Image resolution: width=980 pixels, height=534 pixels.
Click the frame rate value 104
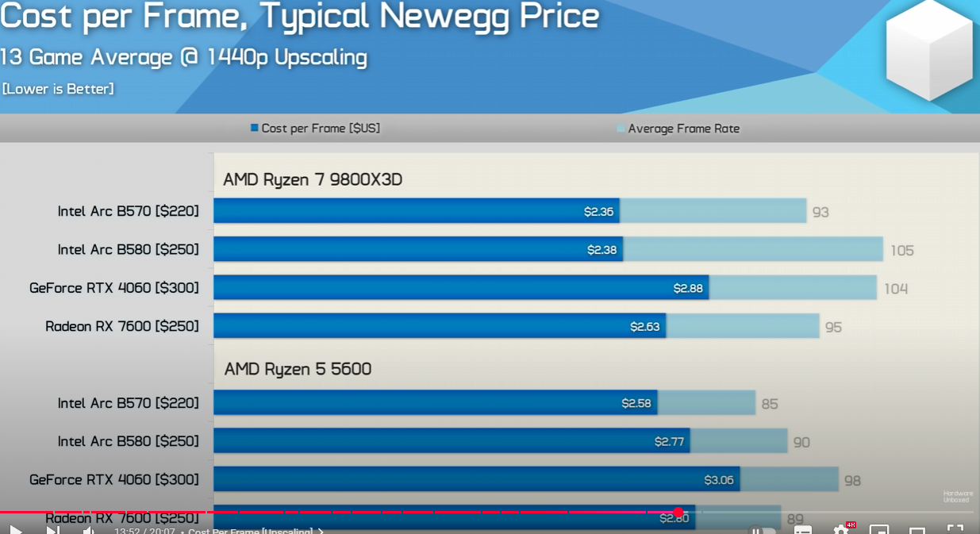tap(896, 289)
